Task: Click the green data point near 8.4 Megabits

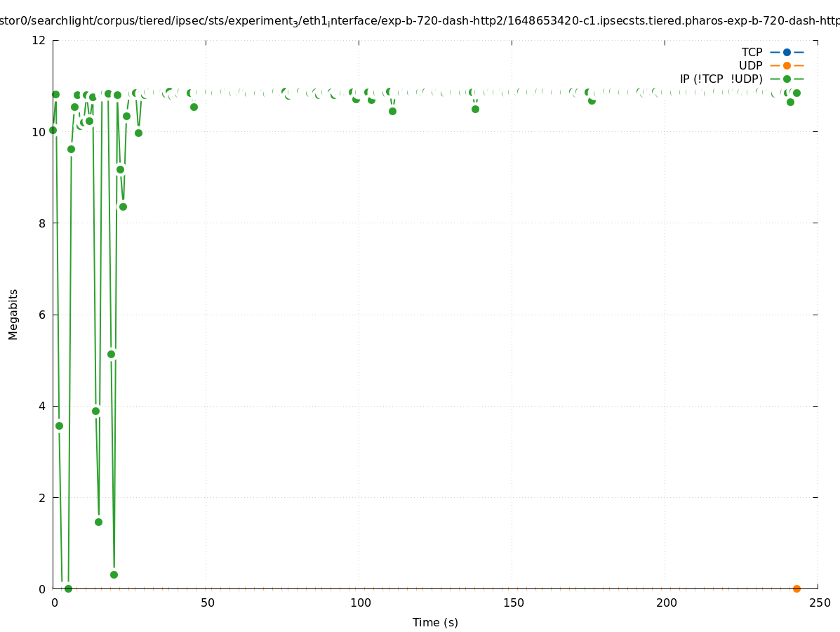Action: tap(123, 206)
